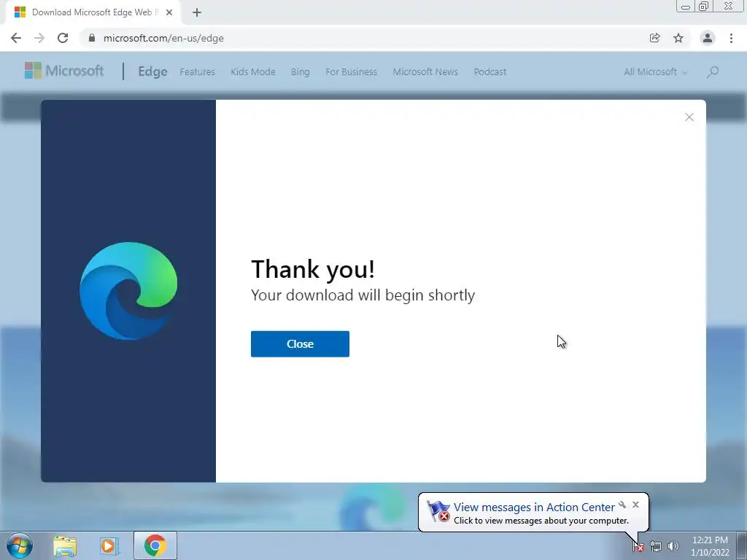Click the browser forward arrow
This screenshot has width=747, height=560.
pyautogui.click(x=39, y=38)
